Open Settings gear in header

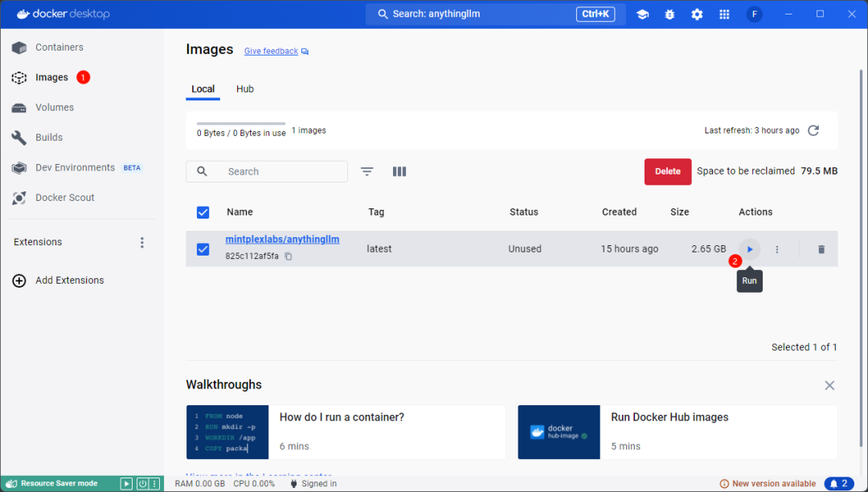[697, 14]
